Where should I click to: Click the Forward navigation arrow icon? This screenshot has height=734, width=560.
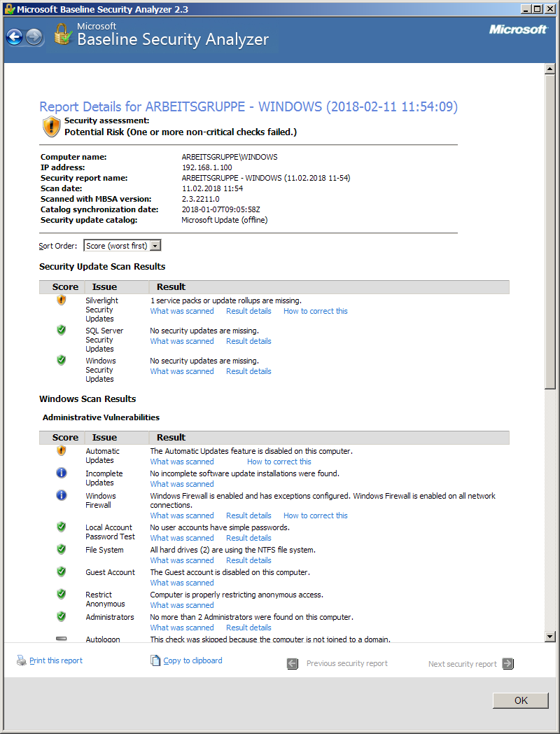(34, 37)
